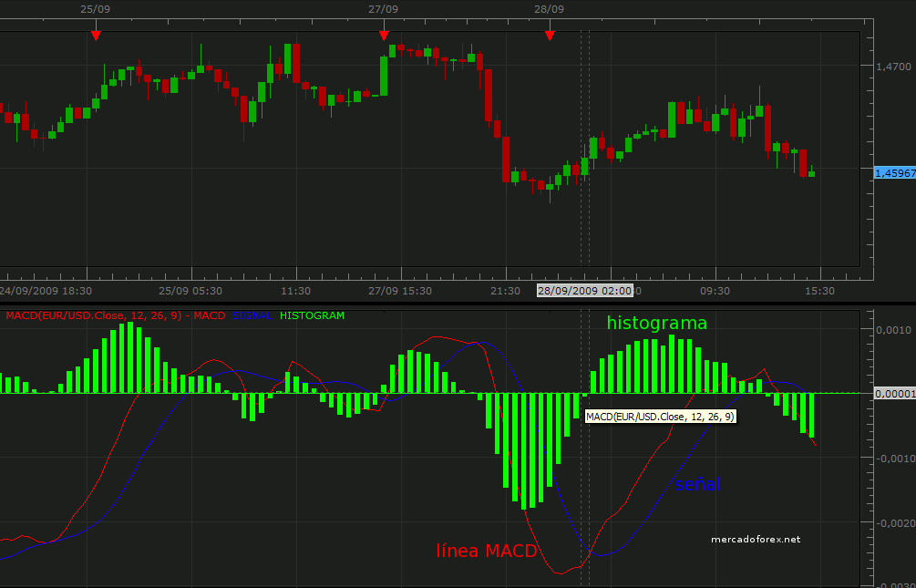Click the red triangle marker under 28/09
The height and width of the screenshot is (588, 916).
coord(550,36)
